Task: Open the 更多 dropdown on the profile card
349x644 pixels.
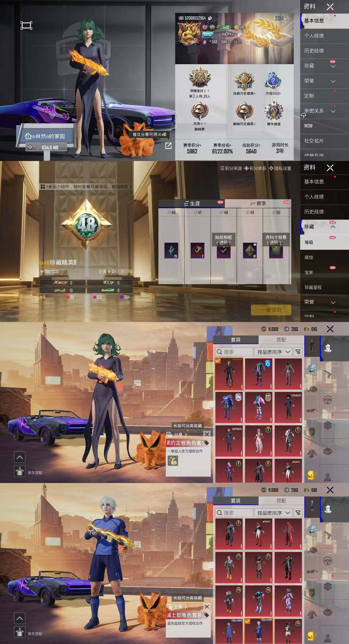Action: tap(281, 18)
